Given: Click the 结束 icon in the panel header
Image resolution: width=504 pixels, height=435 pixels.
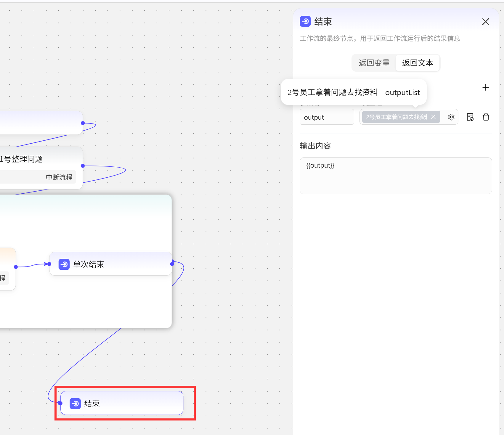Looking at the screenshot, I should click(x=305, y=21).
